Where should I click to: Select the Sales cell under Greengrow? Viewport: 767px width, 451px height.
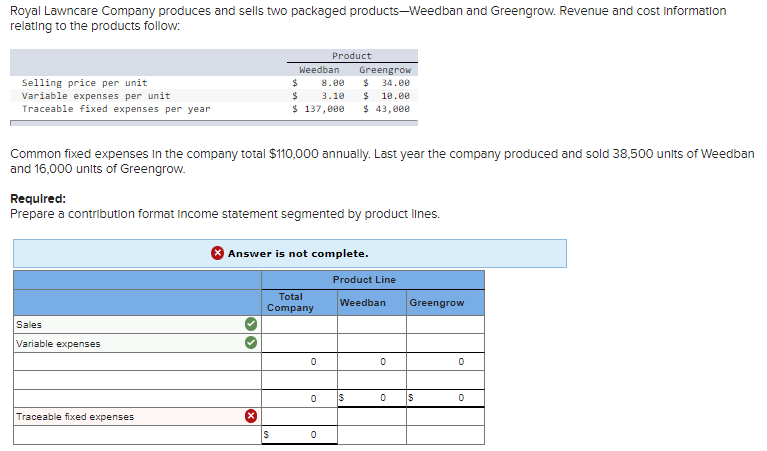tap(446, 324)
